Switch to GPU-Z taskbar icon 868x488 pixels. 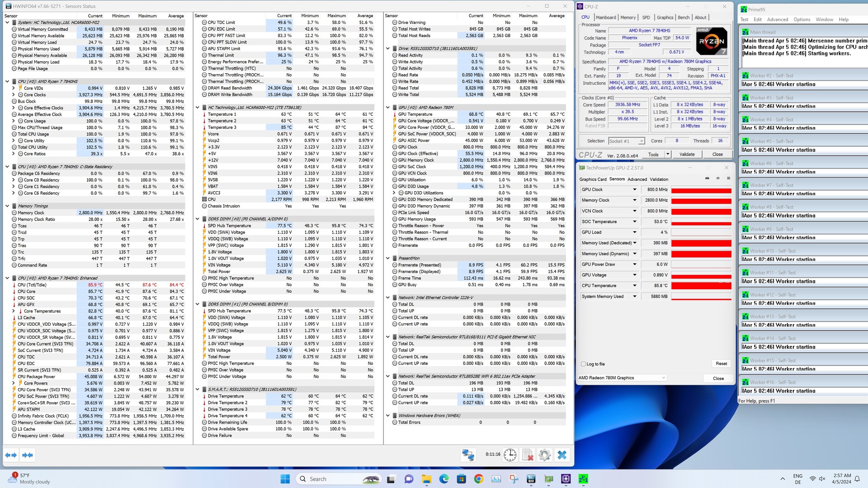548,479
